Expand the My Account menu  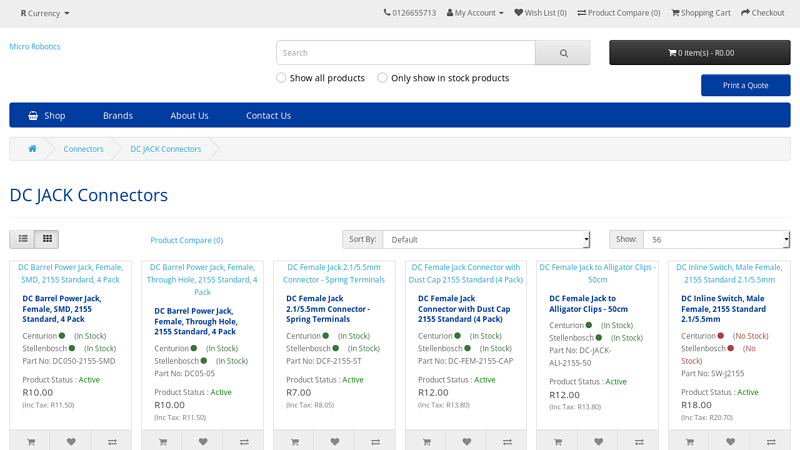[474, 13]
